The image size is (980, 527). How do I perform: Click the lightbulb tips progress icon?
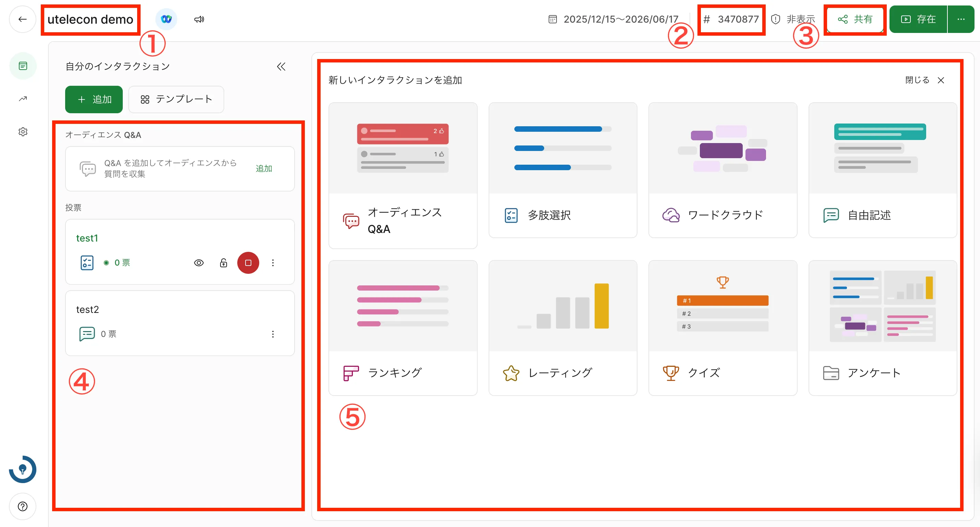tap(23, 469)
